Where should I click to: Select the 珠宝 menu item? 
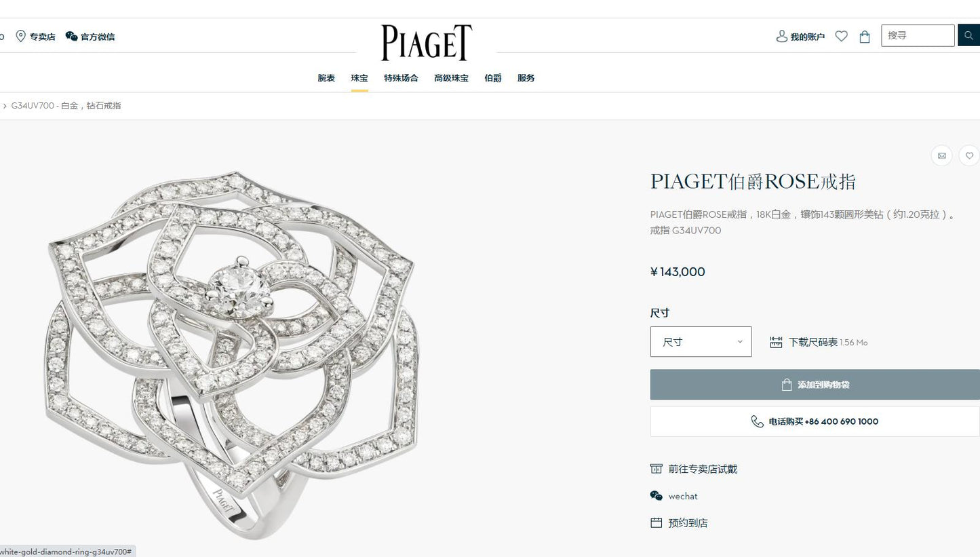(x=359, y=78)
